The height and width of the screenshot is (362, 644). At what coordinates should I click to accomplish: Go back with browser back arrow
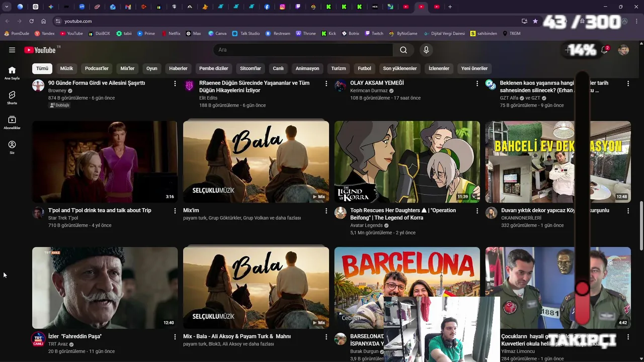click(7, 21)
